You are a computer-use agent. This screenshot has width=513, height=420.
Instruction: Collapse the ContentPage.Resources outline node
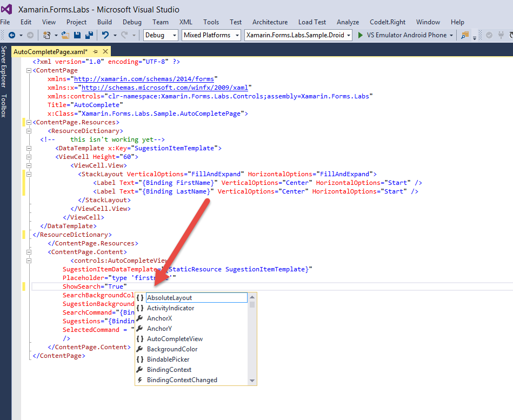tap(29, 122)
